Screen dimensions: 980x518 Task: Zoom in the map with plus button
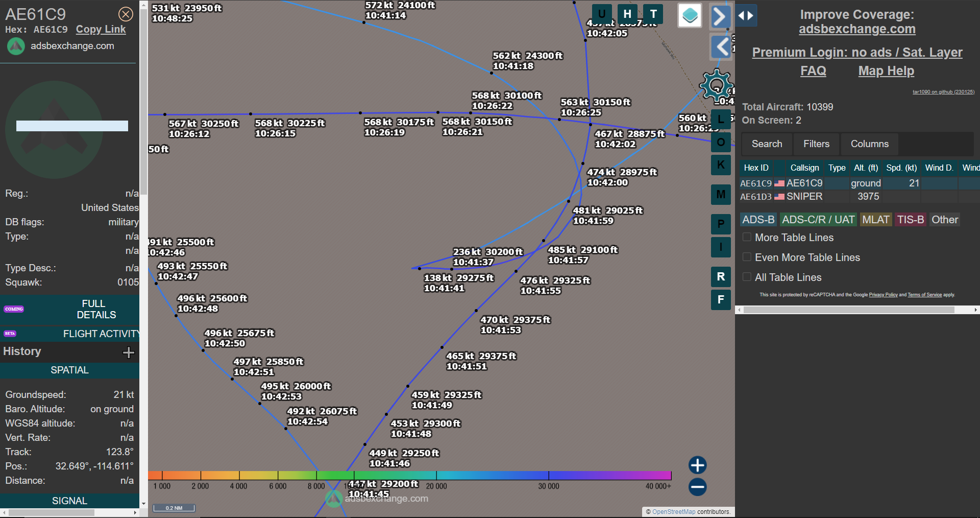click(697, 465)
